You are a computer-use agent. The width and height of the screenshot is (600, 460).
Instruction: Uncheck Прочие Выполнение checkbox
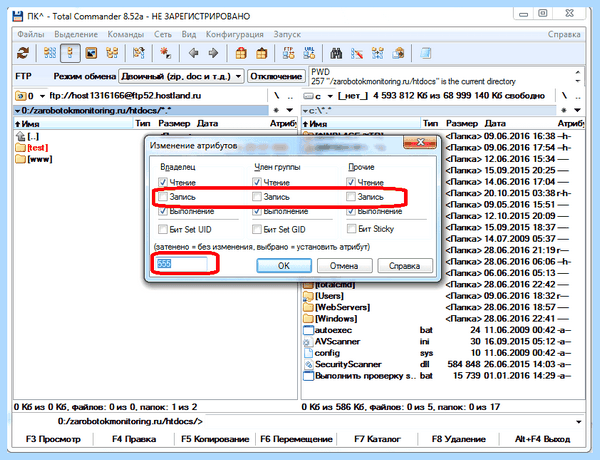tap(351, 211)
